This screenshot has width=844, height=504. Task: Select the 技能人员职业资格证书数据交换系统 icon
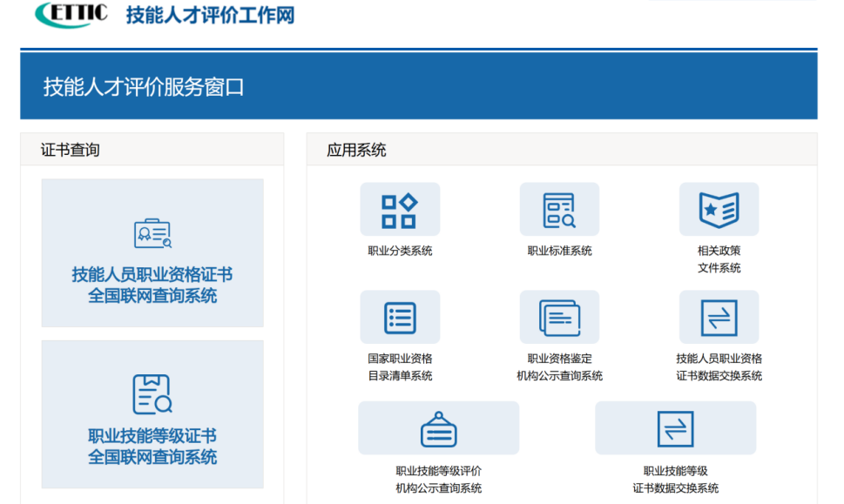point(718,317)
